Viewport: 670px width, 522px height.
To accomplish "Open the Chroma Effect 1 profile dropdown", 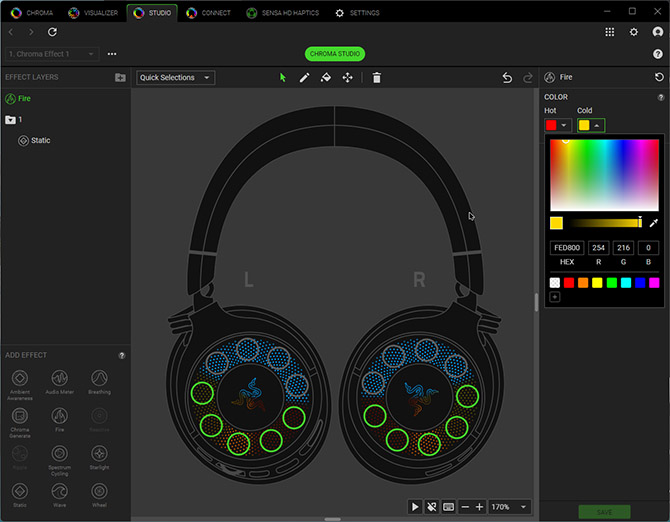I will 52,54.
